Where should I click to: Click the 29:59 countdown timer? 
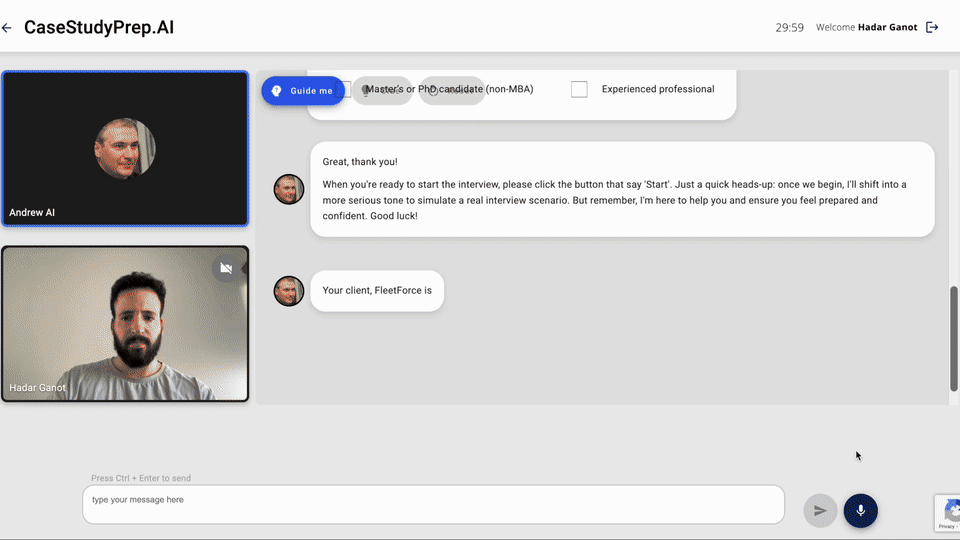click(789, 27)
